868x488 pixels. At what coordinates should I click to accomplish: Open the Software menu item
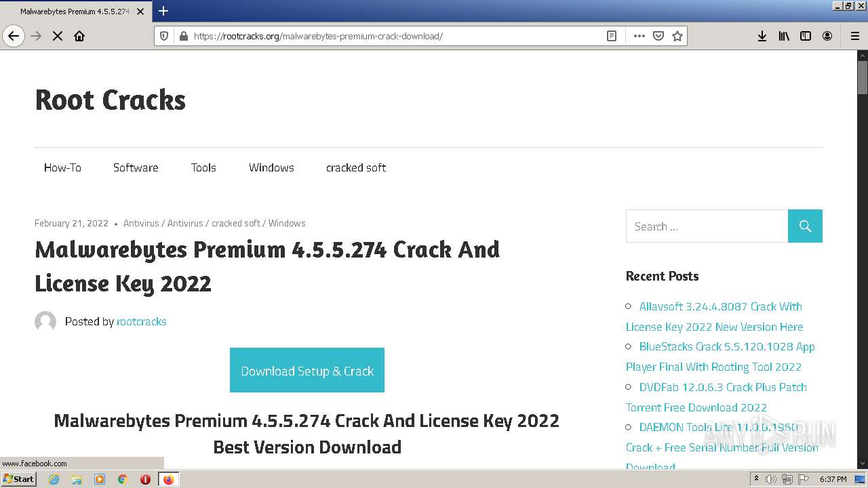(x=136, y=167)
